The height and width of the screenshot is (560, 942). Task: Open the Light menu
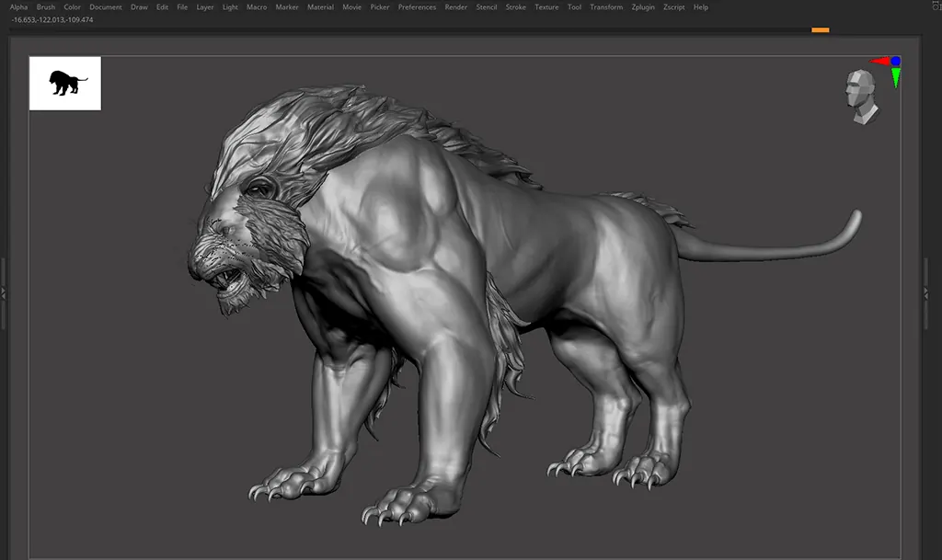230,7
